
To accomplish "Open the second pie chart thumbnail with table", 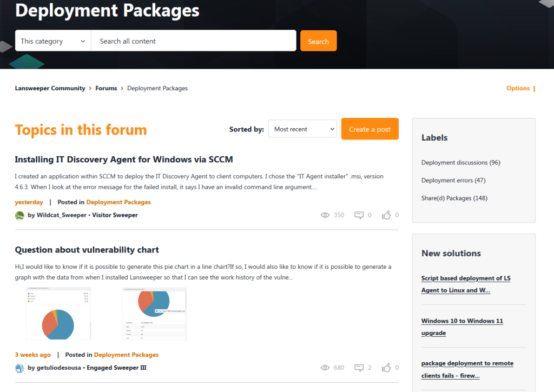I will [154, 314].
